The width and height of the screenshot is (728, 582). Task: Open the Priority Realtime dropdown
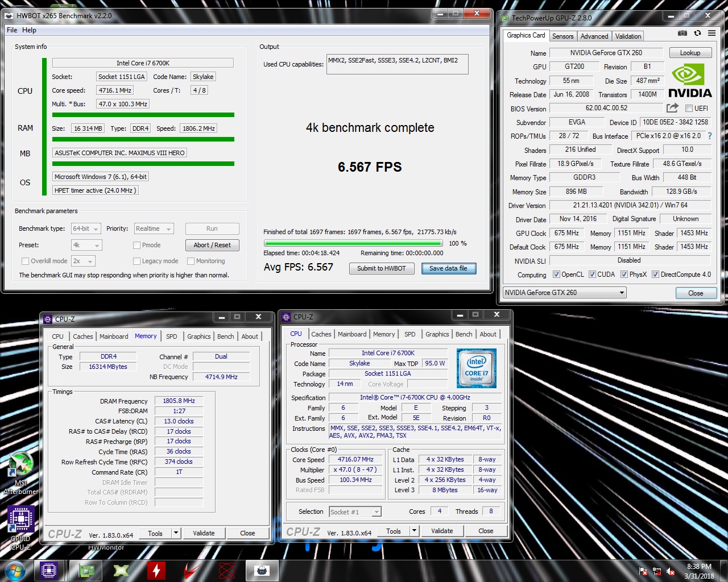tap(154, 228)
